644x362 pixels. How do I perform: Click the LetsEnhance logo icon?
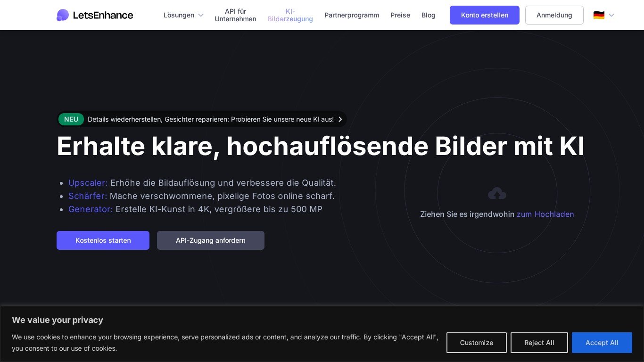63,15
